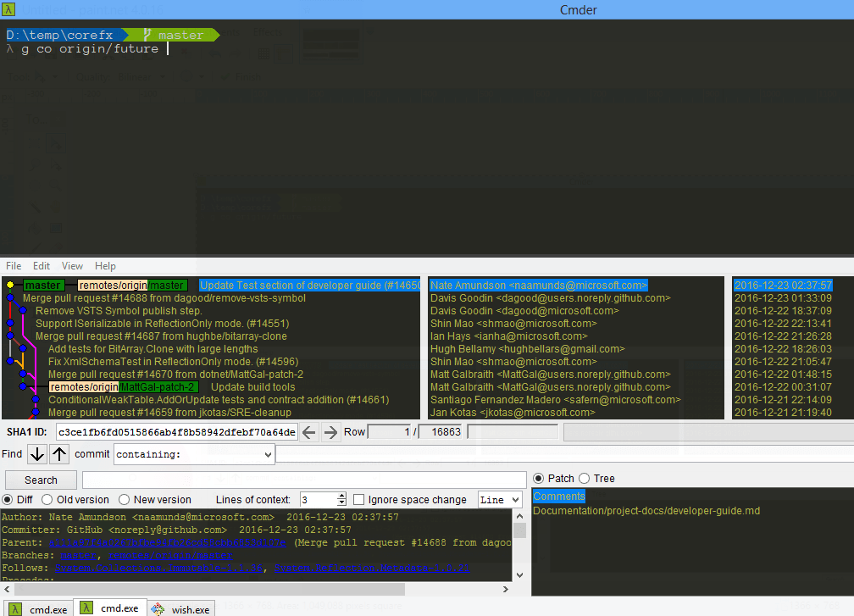Go back with SHA1 left arrow
Screen dimensions: 854x616
click(x=308, y=432)
